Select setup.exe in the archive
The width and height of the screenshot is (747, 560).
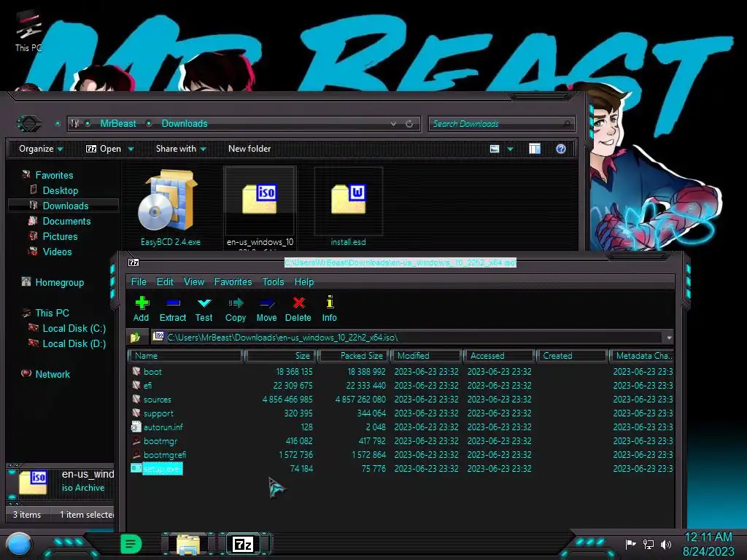coord(163,469)
